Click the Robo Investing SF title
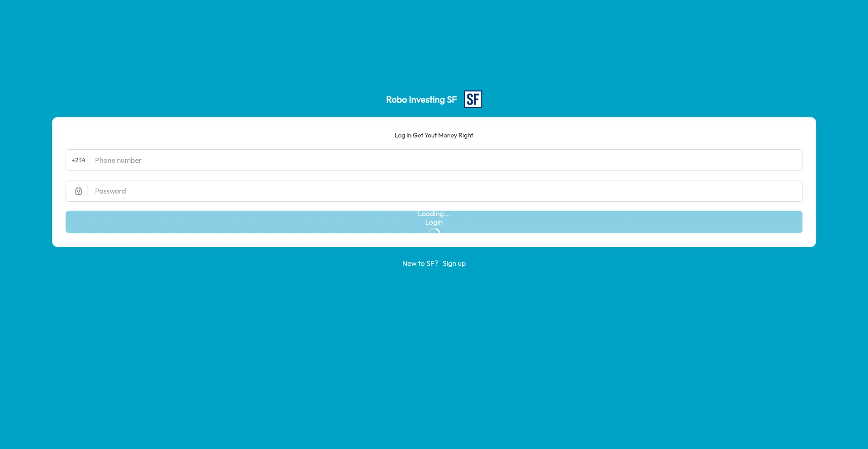This screenshot has width=868, height=449. coord(421,99)
